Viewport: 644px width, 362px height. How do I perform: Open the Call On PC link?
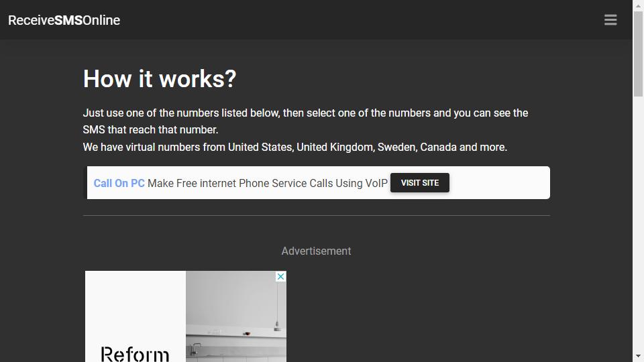(x=119, y=183)
